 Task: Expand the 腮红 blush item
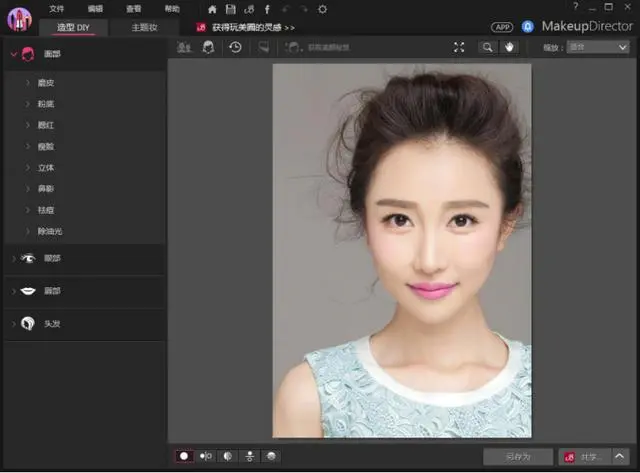tap(28, 125)
